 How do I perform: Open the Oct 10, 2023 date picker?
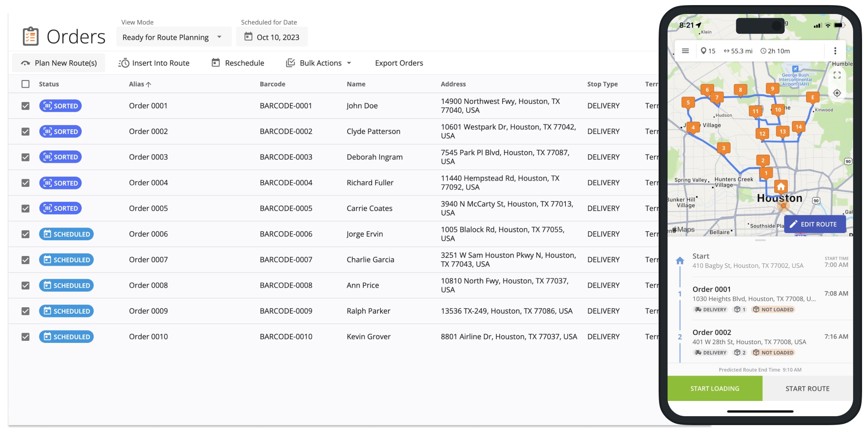(272, 37)
